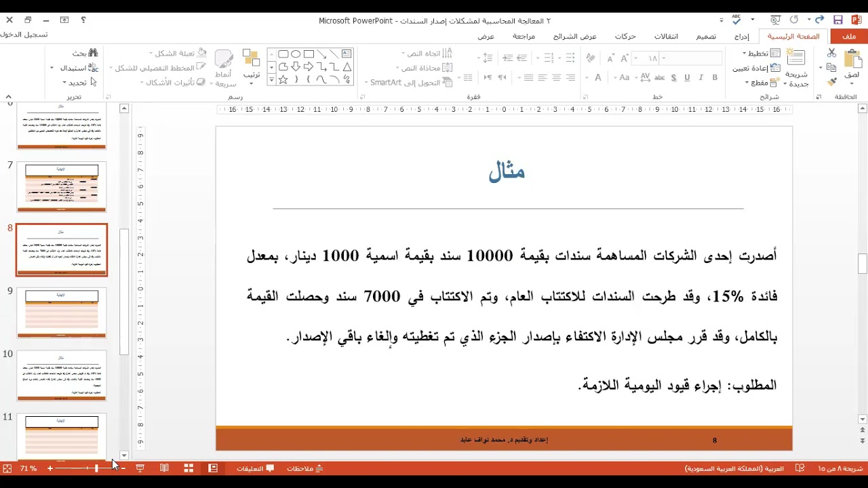Switch to Slide Sorter view icon

[x=189, y=468]
